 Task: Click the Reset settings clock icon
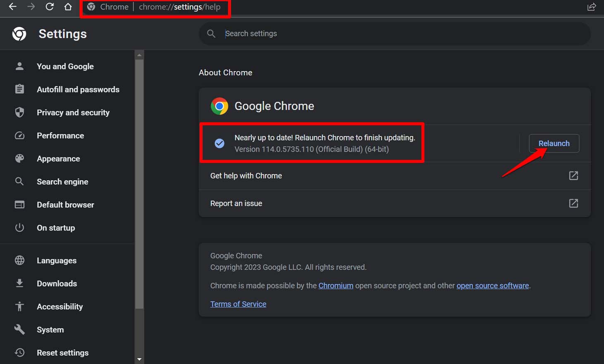pyautogui.click(x=19, y=352)
